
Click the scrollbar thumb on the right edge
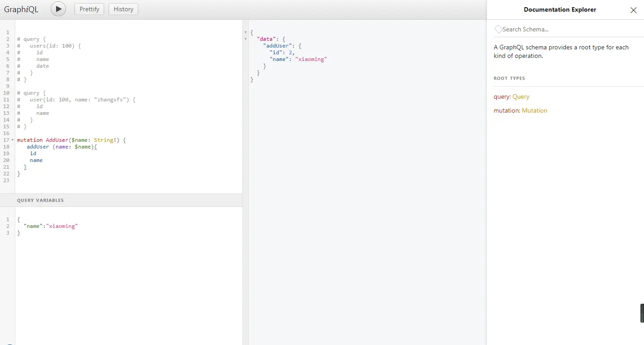click(641, 313)
